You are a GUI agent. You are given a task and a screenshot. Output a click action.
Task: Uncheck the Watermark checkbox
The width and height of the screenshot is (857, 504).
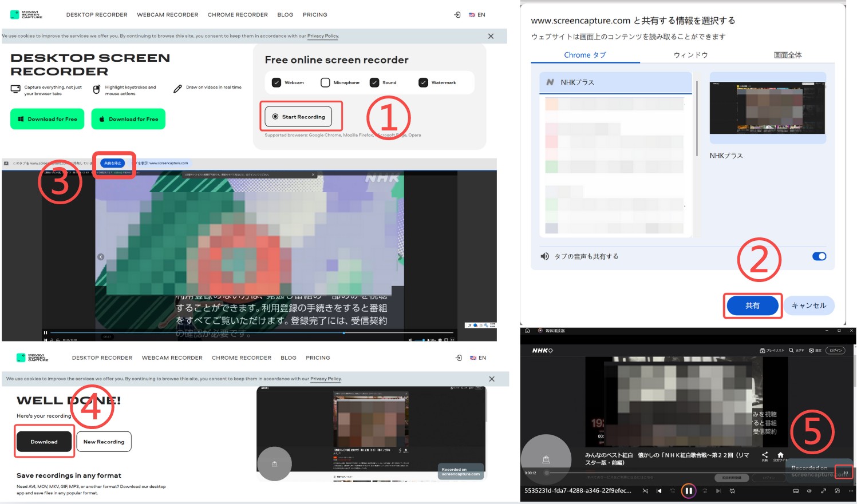[x=423, y=82]
